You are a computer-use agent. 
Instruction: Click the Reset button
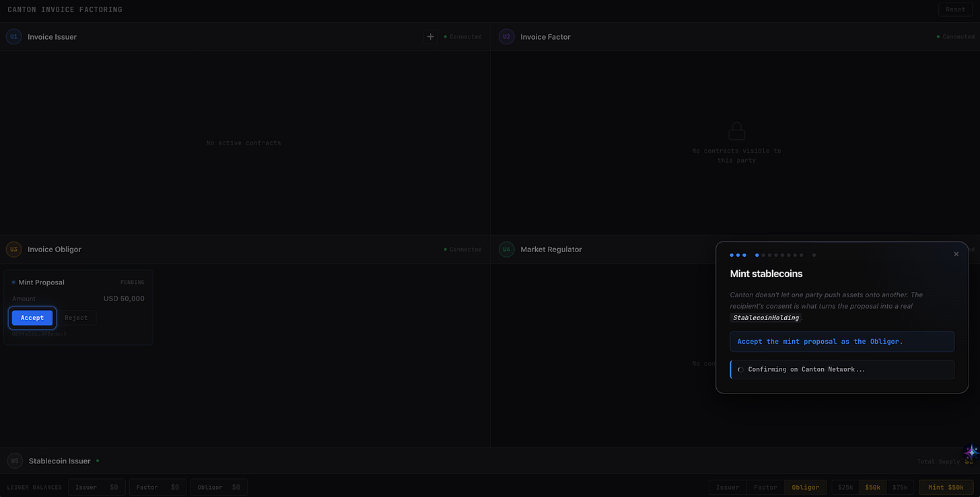click(955, 9)
